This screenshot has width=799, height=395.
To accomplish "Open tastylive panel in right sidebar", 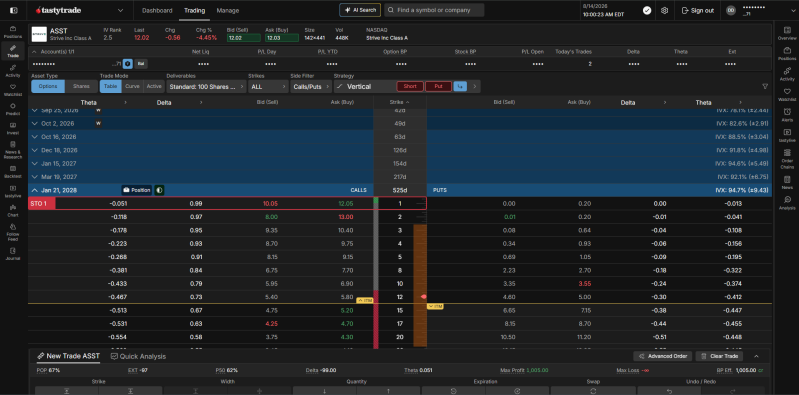I will (787, 135).
